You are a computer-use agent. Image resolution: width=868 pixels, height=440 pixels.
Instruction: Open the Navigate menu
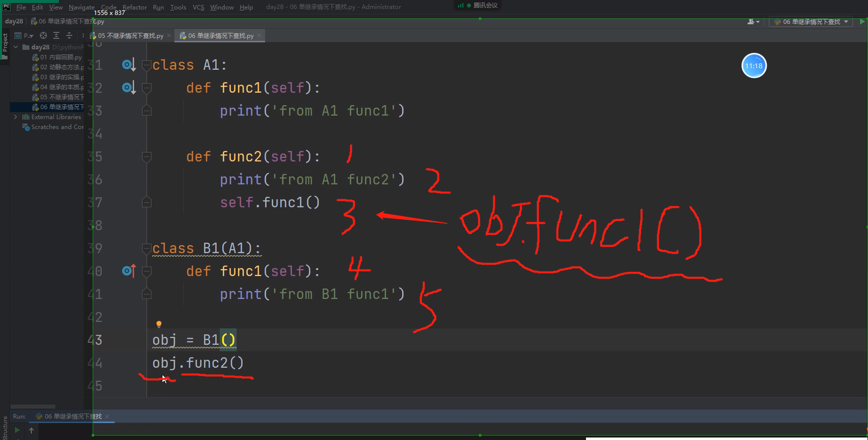[81, 7]
